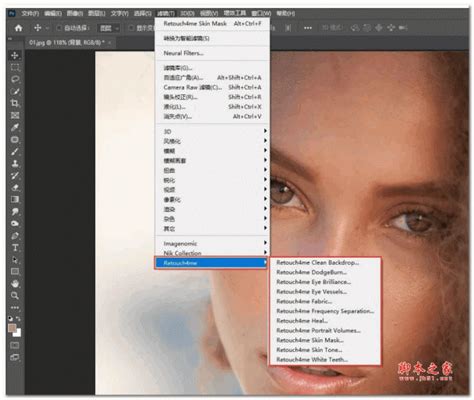Expand the Imagenomic submenu
The image size is (474, 400).
pyautogui.click(x=213, y=243)
